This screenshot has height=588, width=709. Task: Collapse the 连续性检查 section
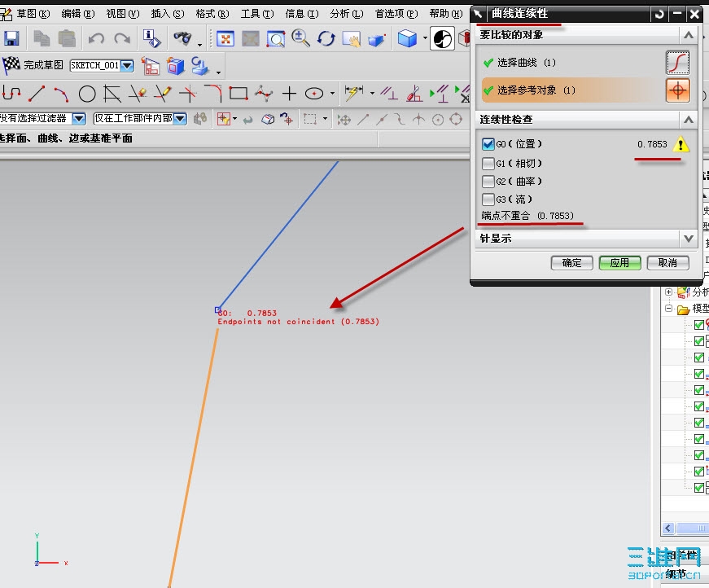point(688,120)
